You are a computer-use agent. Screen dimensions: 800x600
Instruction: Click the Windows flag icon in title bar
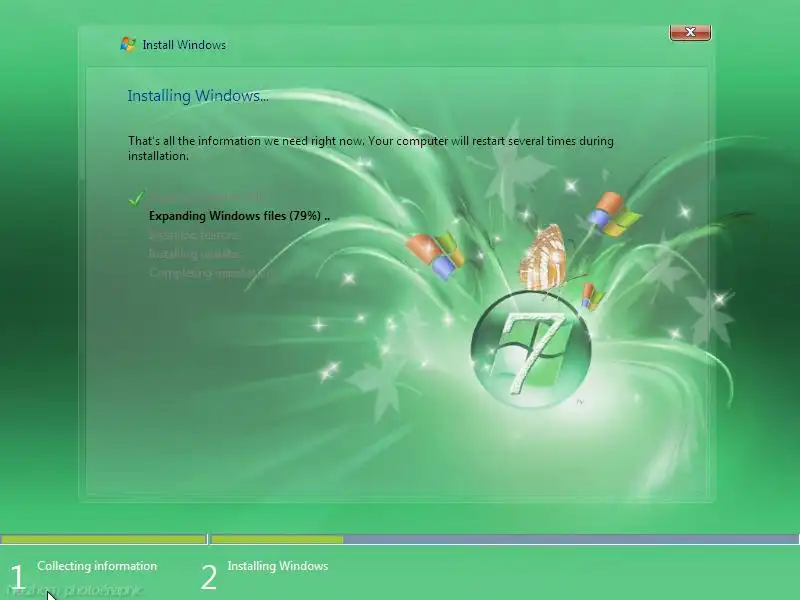[128, 44]
